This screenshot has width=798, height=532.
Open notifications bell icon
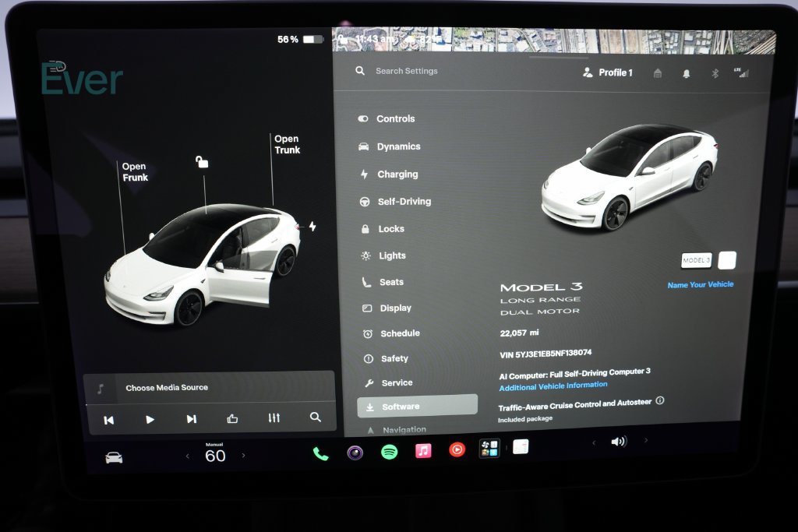tap(686, 74)
